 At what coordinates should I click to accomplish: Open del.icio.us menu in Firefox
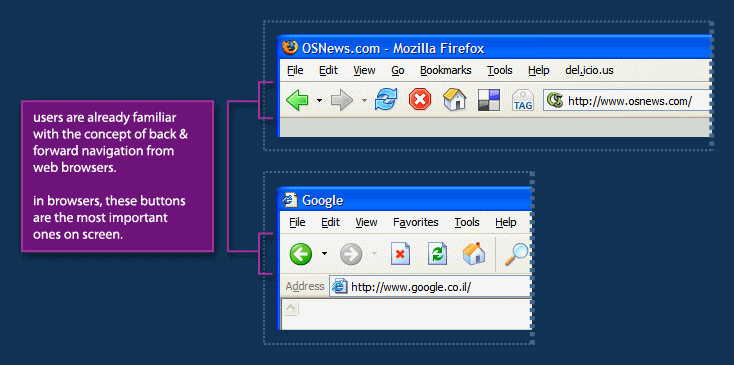(x=589, y=71)
